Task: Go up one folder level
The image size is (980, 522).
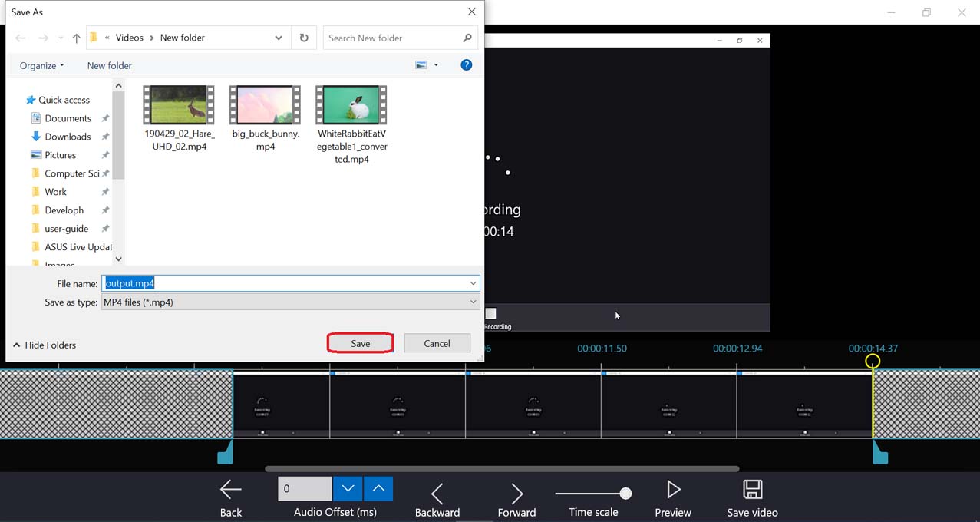Action: [x=76, y=38]
